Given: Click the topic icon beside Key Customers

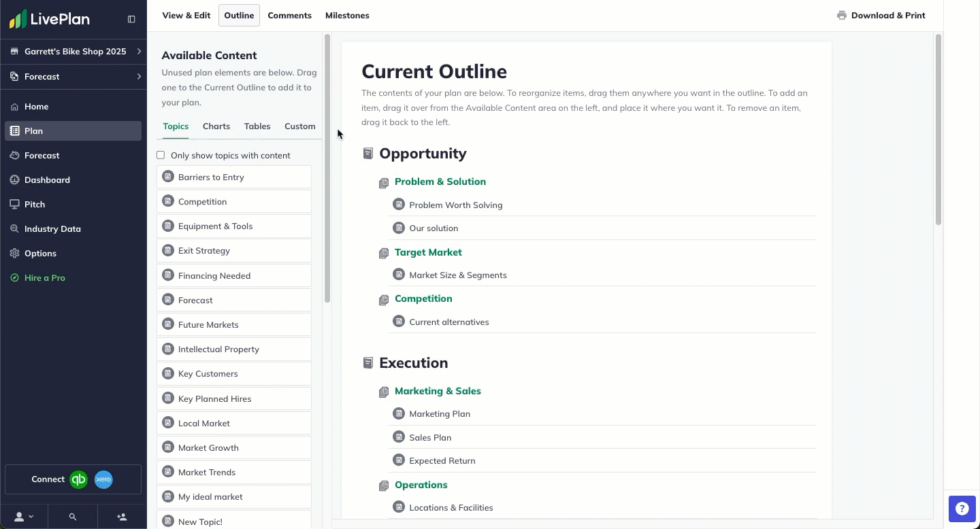Looking at the screenshot, I should (167, 373).
